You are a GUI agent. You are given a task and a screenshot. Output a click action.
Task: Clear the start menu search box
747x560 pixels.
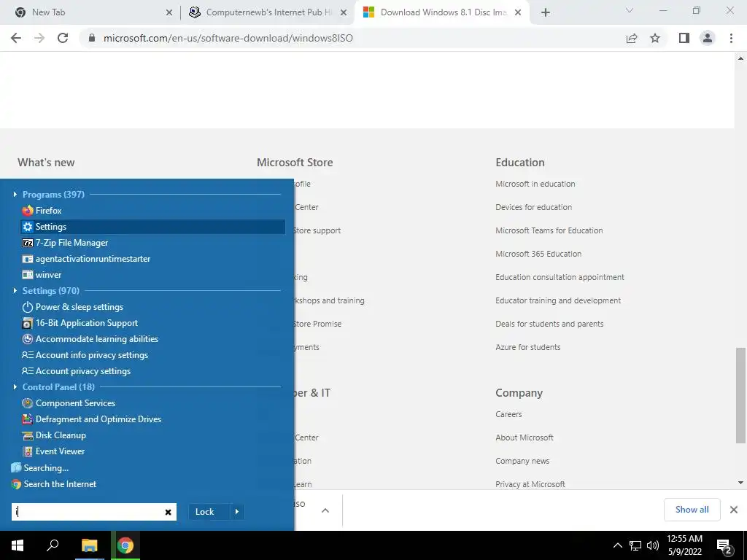tap(168, 513)
